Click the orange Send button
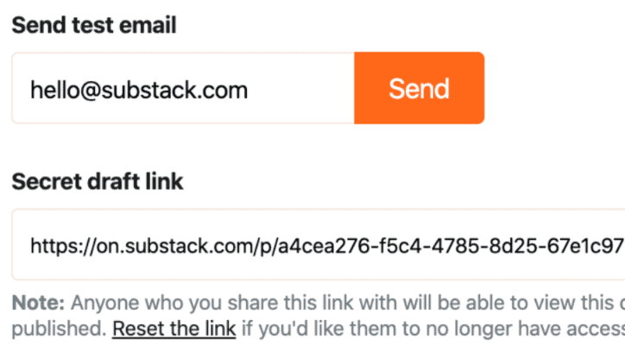Screen dimensions: 625x364 (x=419, y=88)
